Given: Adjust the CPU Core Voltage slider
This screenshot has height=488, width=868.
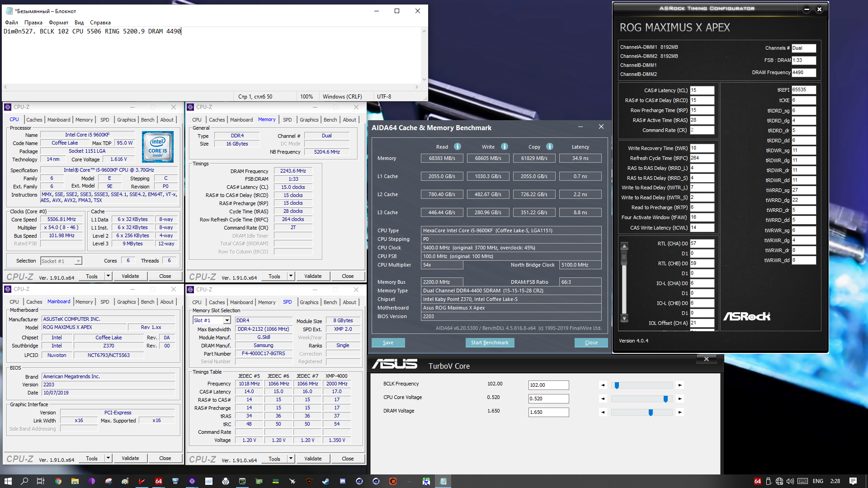Looking at the screenshot, I should [665, 399].
